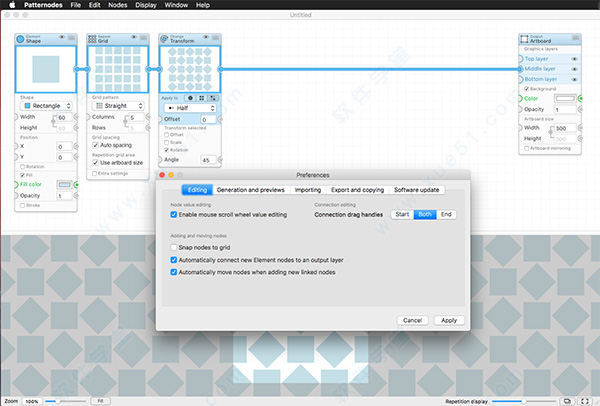The image size is (600, 406).
Task: Uncheck Use artboard size
Action: click(95, 163)
